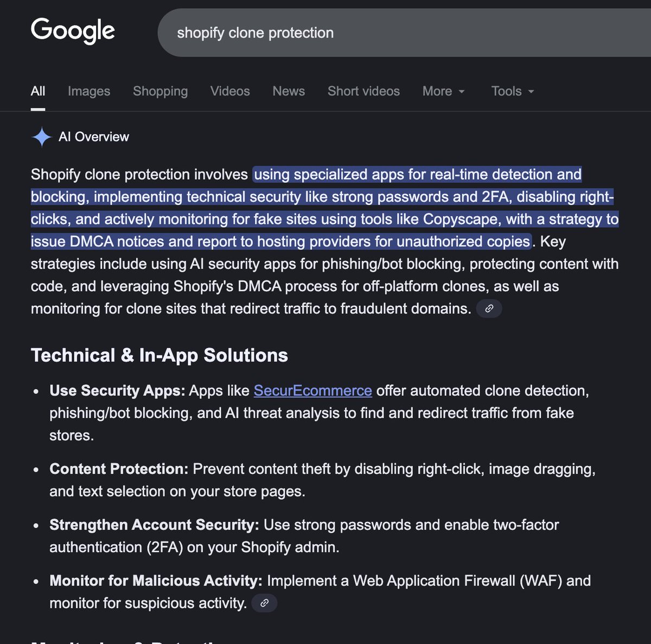Click the 'Use Security Apps' bullet title
This screenshot has height=644, width=651.
coord(117,390)
